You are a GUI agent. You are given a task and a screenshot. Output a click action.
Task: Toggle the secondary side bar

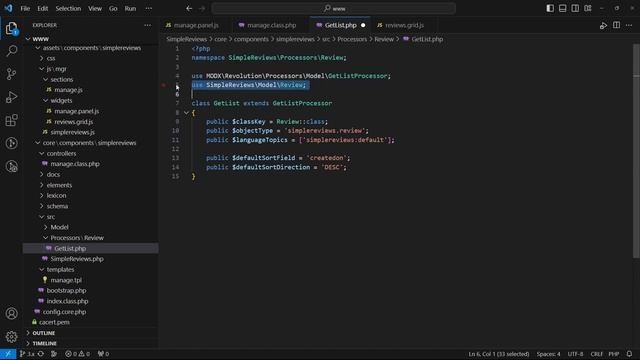pyautogui.click(x=575, y=8)
